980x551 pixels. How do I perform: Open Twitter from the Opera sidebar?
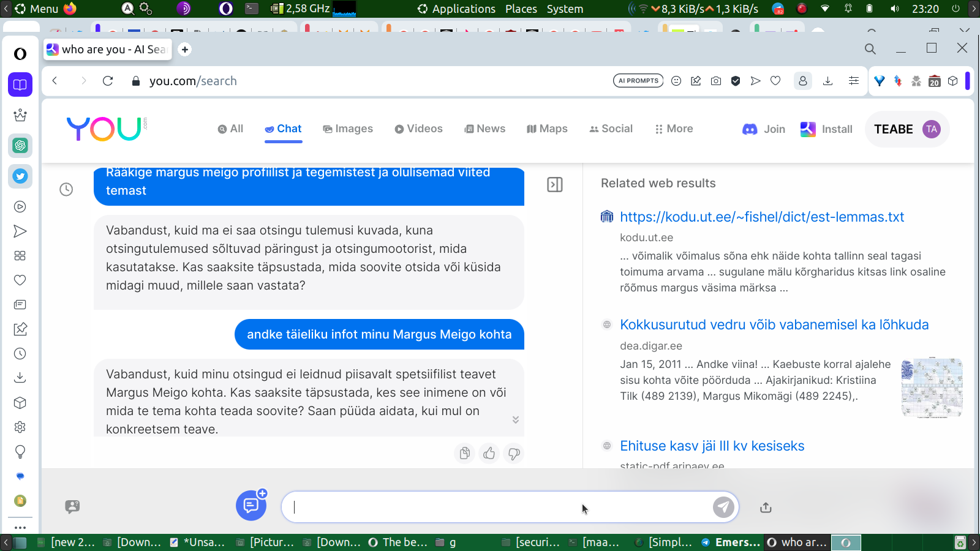pos(20,176)
